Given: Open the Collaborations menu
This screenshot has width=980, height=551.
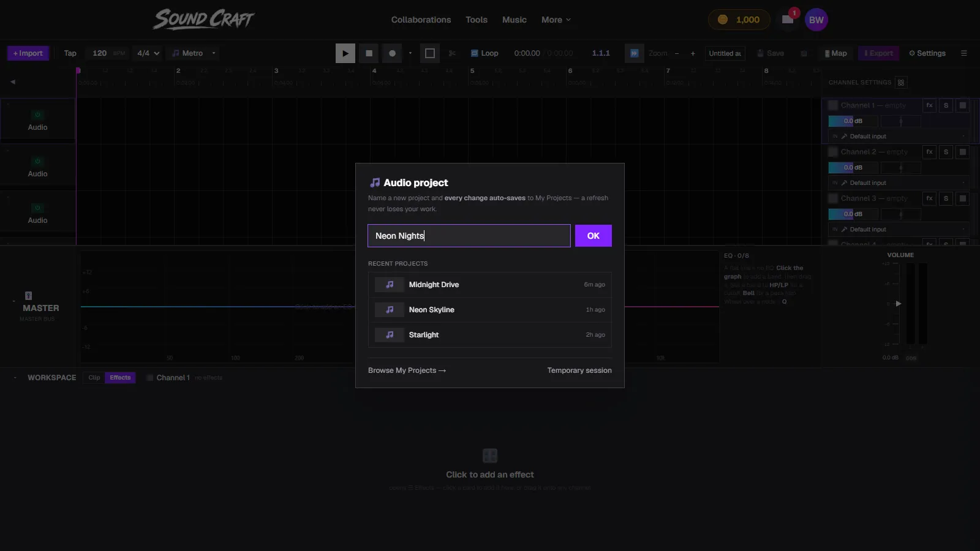Looking at the screenshot, I should 421,20.
